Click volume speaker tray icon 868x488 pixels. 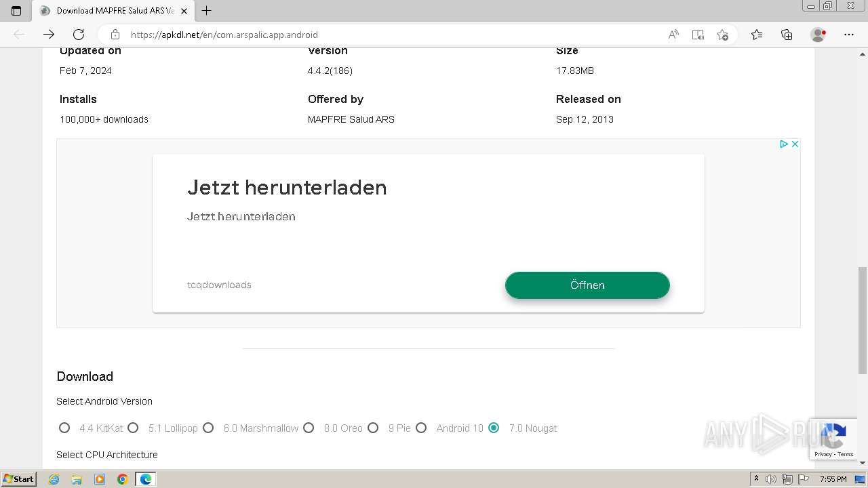pyautogui.click(x=771, y=479)
